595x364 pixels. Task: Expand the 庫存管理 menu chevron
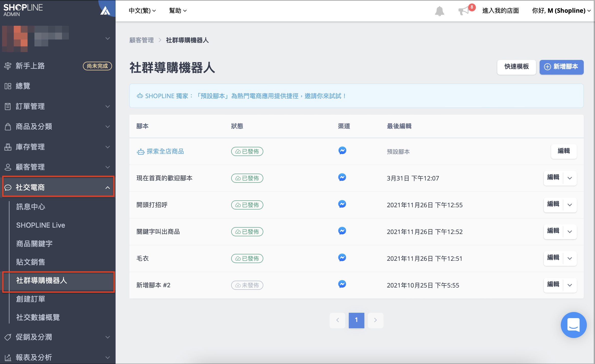pos(108,147)
